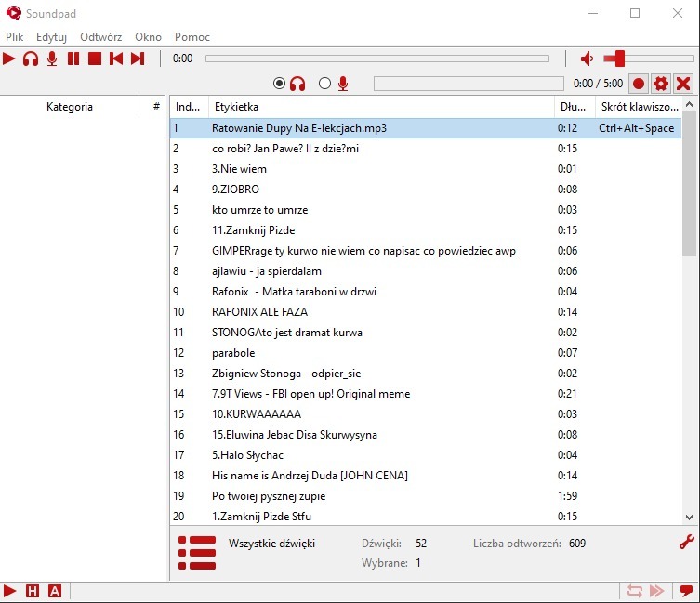Stop sound playback with the square button
Viewport: 700px width, 603px height.
pyautogui.click(x=95, y=59)
